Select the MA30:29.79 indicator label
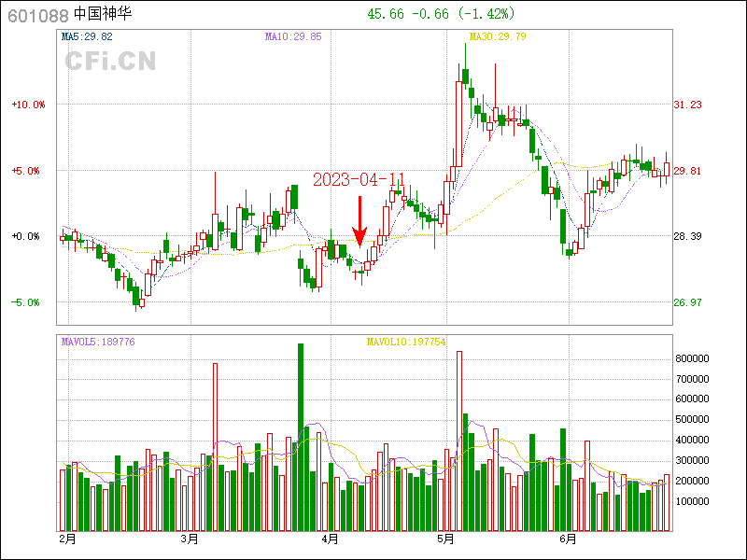 [x=498, y=36]
